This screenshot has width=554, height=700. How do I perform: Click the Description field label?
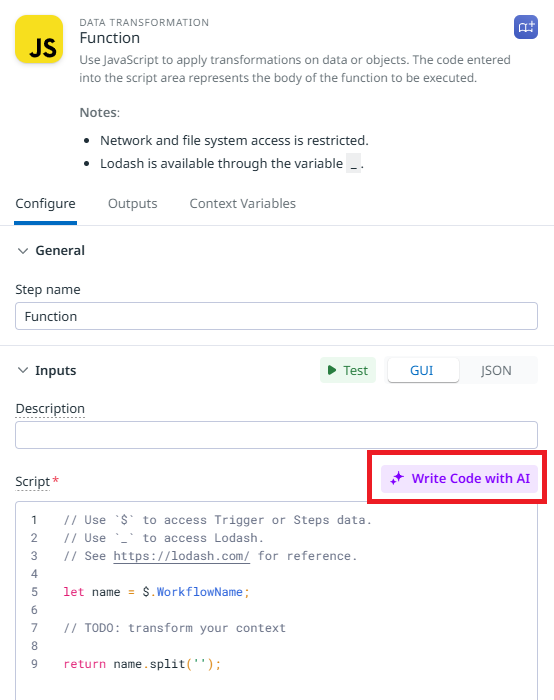click(x=50, y=408)
